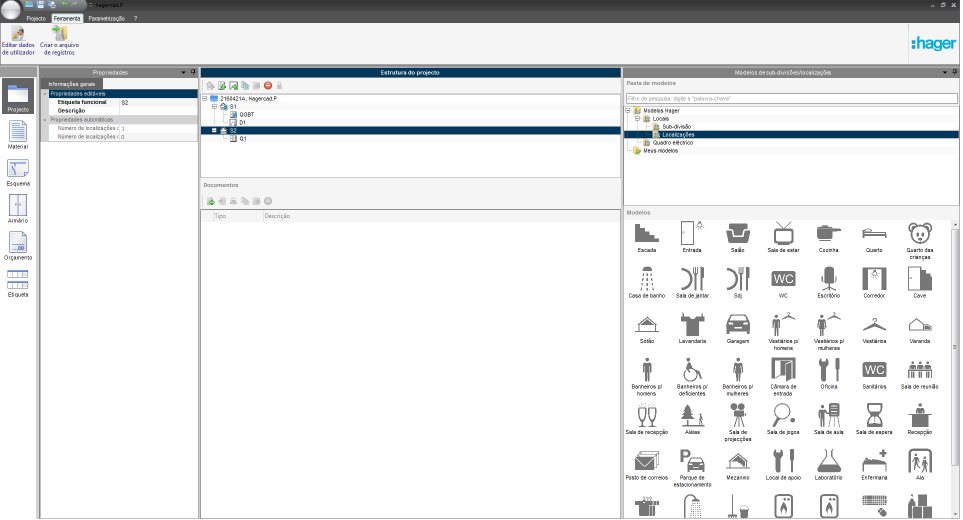Click the red delete icon in structure toolbar

tap(268, 86)
